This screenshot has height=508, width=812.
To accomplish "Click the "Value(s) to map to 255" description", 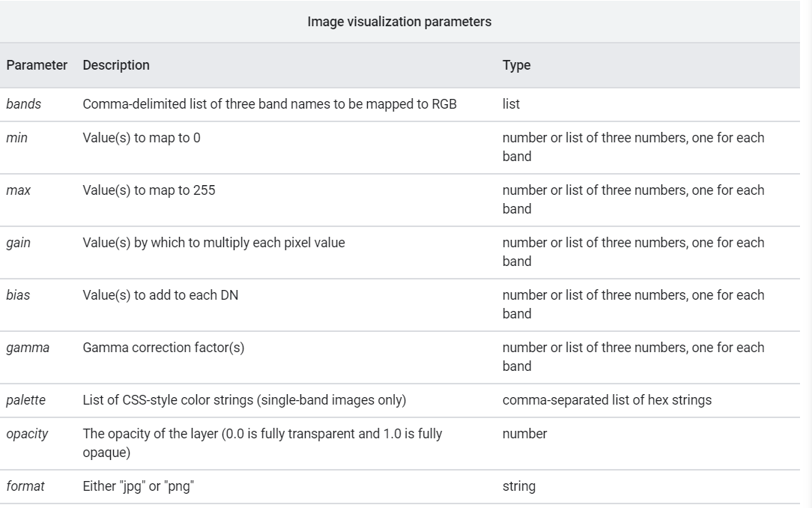I will coord(149,190).
